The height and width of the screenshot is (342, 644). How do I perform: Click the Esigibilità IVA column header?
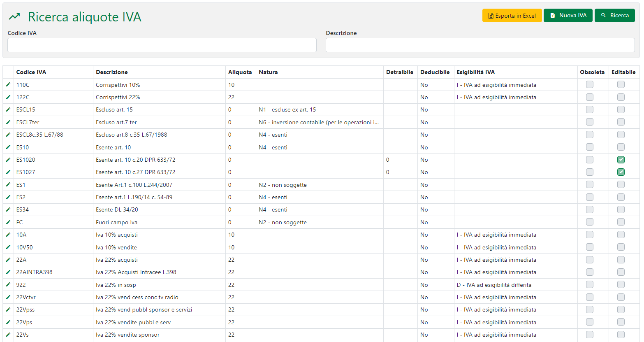tap(475, 72)
